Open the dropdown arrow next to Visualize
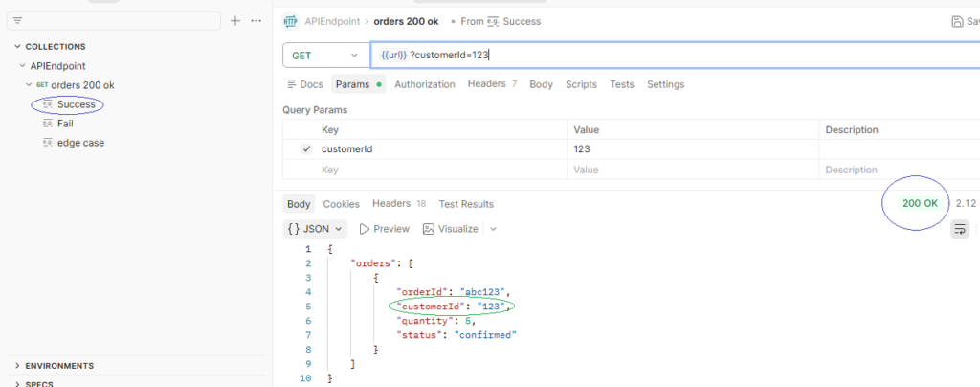Viewport: 980px width, 387px height. [493, 229]
